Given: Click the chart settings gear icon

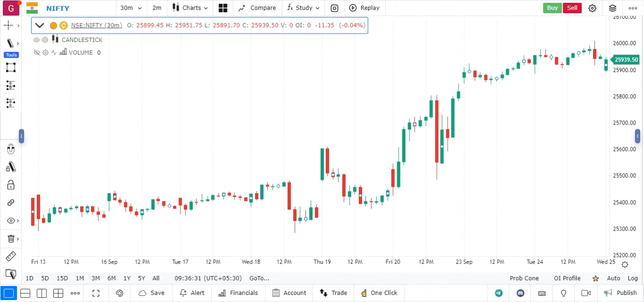Looking at the screenshot, I should (593, 8).
